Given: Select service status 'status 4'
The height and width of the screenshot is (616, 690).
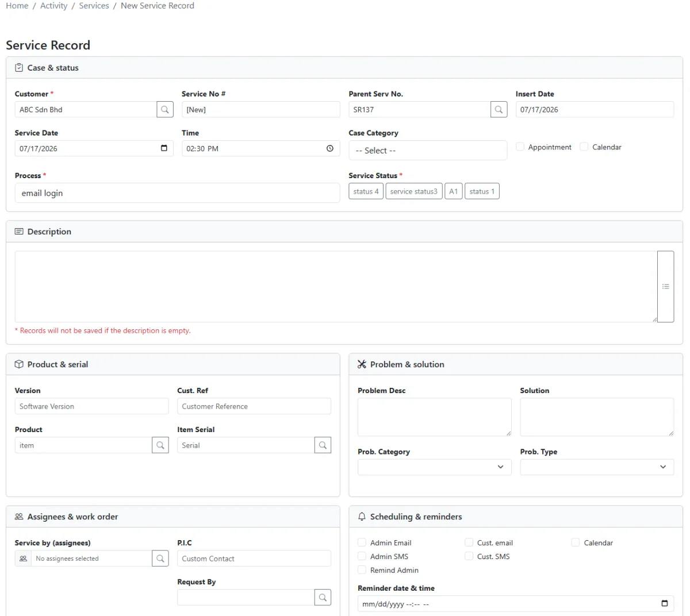Looking at the screenshot, I should (x=366, y=191).
